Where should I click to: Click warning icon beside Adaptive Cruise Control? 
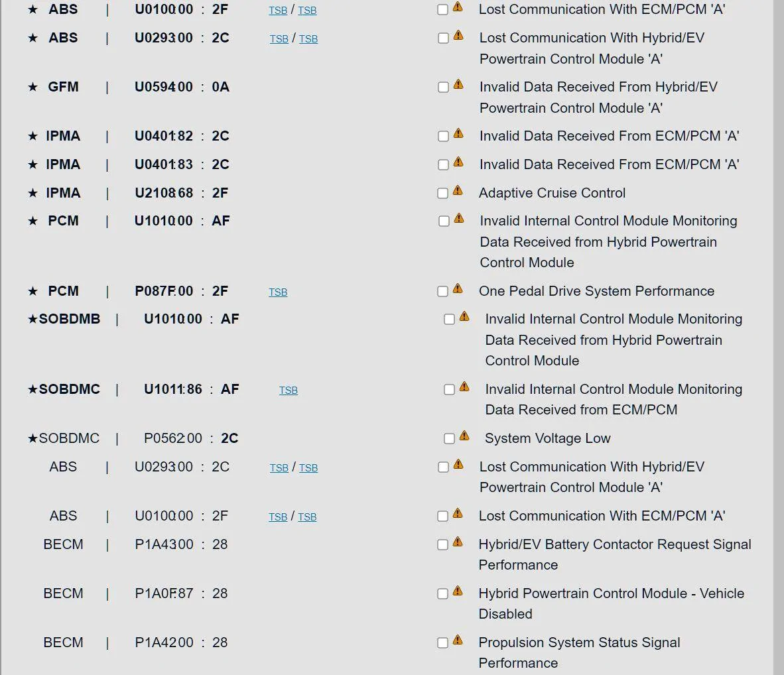(458, 190)
